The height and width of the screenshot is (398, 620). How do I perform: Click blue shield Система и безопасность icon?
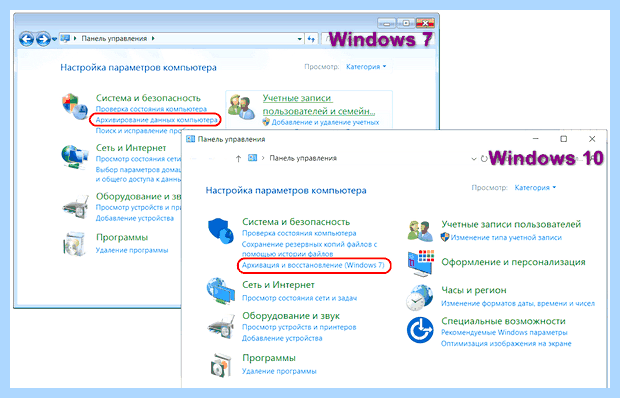[x=221, y=230]
